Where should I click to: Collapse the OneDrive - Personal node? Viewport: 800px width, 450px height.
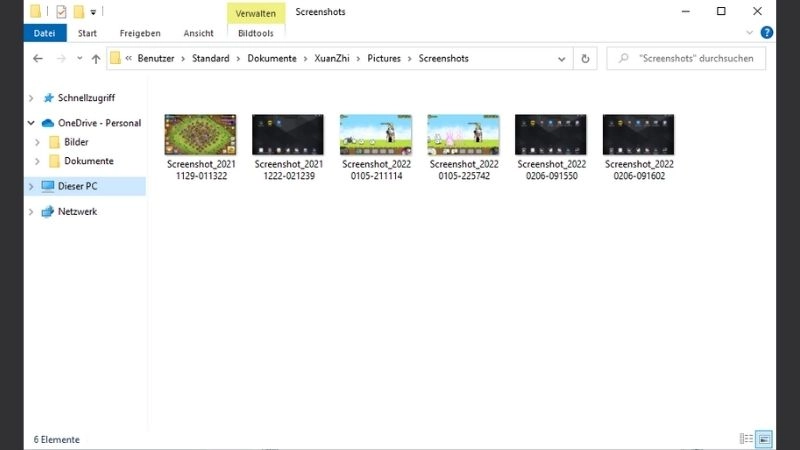point(31,123)
